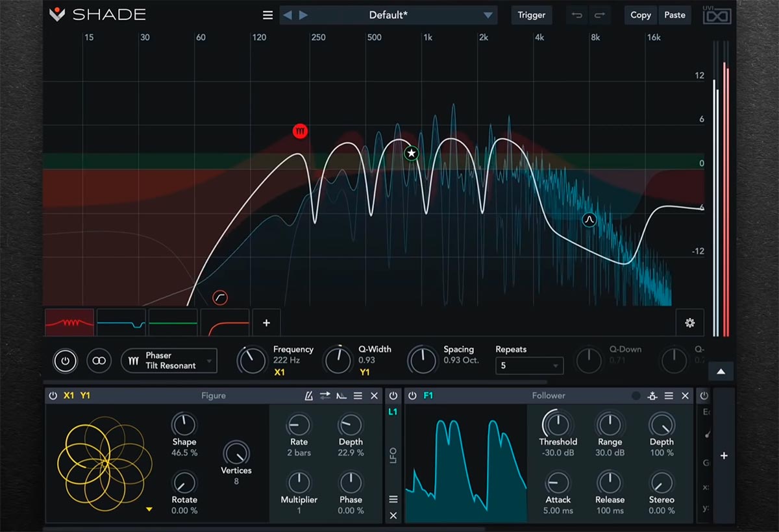The image size is (779, 532).
Task: Click the Frequency knob
Action: pos(252,361)
